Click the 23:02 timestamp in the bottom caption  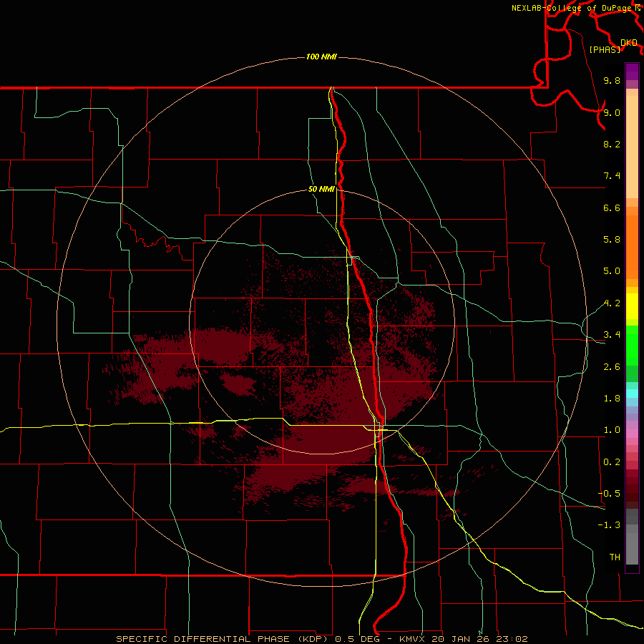(x=513, y=639)
